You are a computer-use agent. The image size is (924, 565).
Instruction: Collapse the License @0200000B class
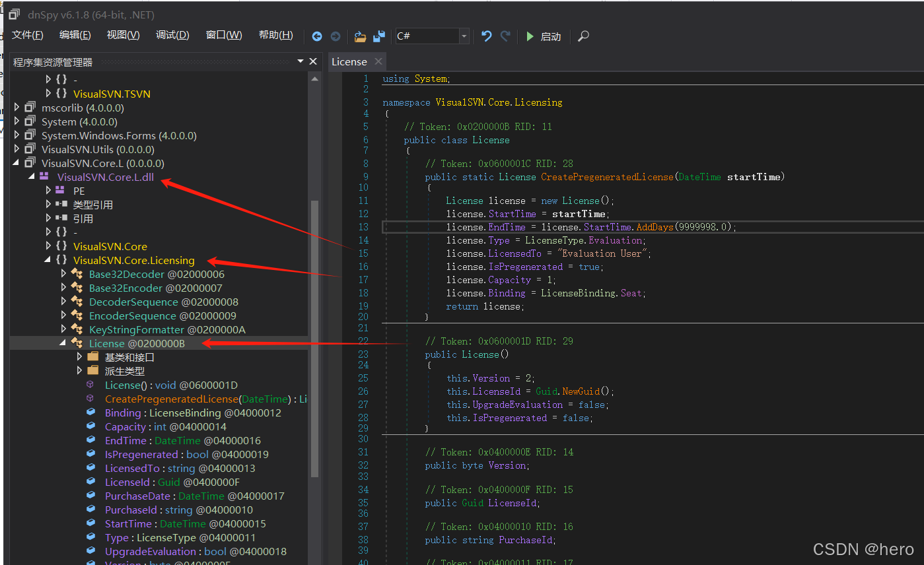pyautogui.click(x=64, y=343)
